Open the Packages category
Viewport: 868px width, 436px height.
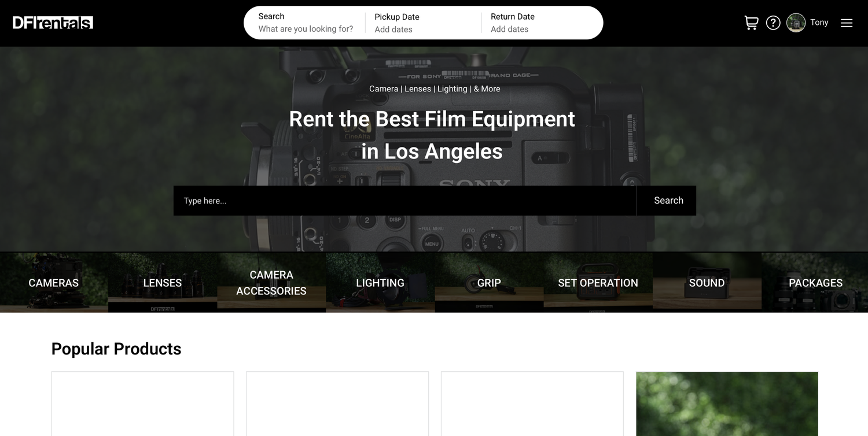tap(815, 283)
